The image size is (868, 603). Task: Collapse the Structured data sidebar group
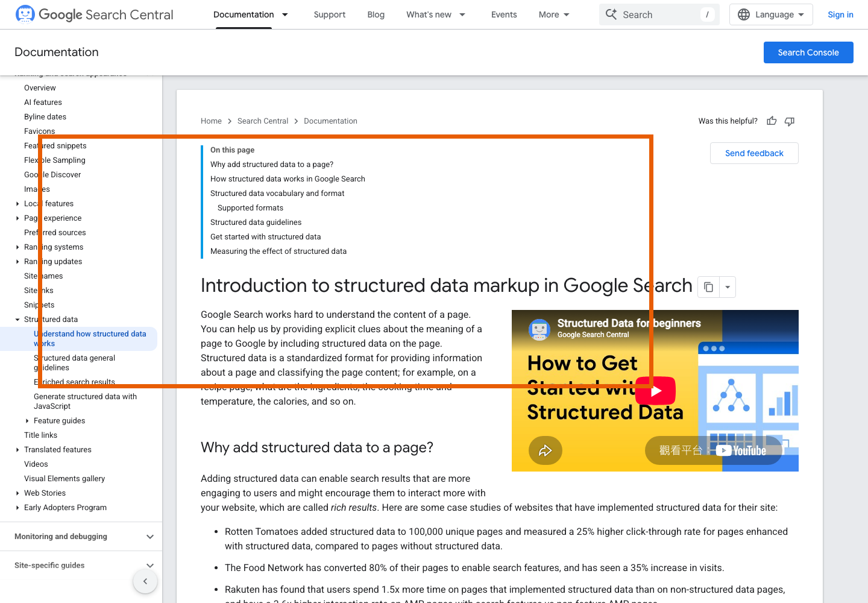point(17,320)
